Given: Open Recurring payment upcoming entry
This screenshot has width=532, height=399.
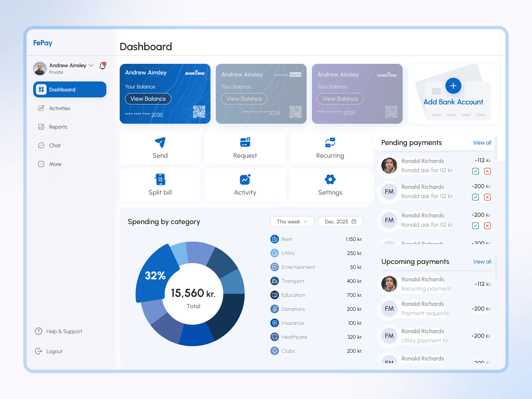Looking at the screenshot, I should click(436, 284).
